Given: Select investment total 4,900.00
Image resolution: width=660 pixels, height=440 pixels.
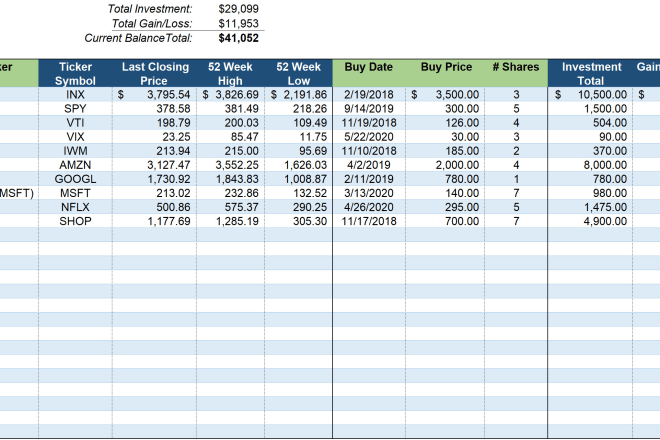Looking at the screenshot, I should (x=590, y=221).
